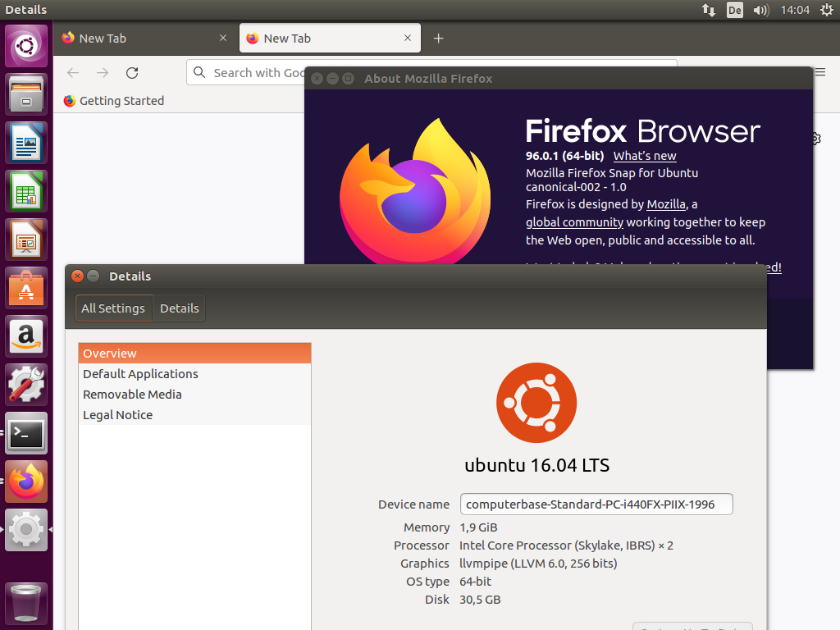Launch LibreOffice Calc from the launcher

pyautogui.click(x=26, y=191)
